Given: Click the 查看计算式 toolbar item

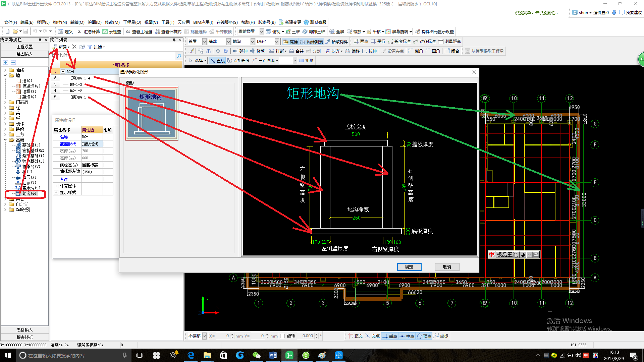Looking at the screenshot, I should coord(168,32).
